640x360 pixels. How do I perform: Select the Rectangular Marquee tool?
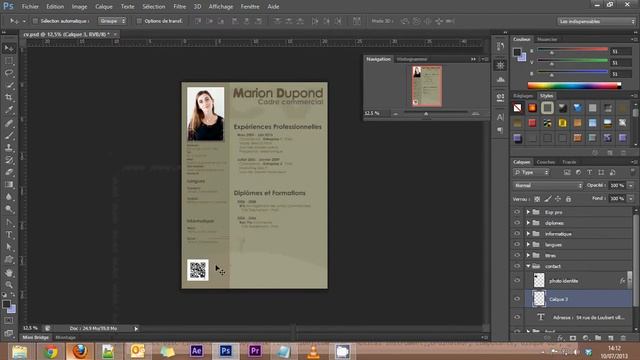9,61
